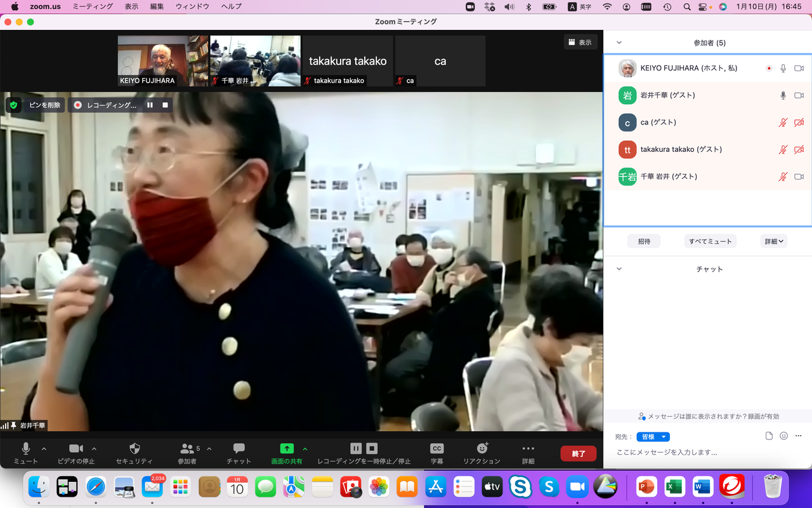
Task: Click the 表示 view button above the video
Action: tap(580, 42)
